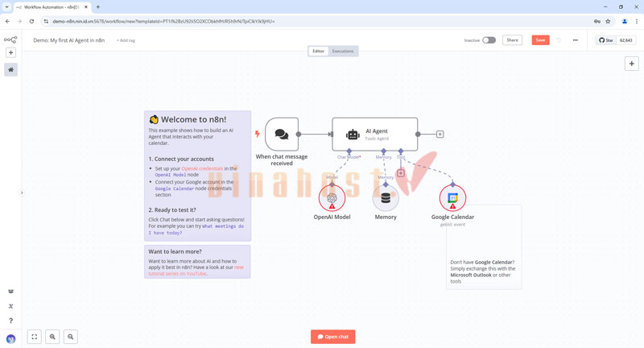Viewport: 644px width, 348px height.
Task: Switch to the Executions tab
Action: click(343, 51)
